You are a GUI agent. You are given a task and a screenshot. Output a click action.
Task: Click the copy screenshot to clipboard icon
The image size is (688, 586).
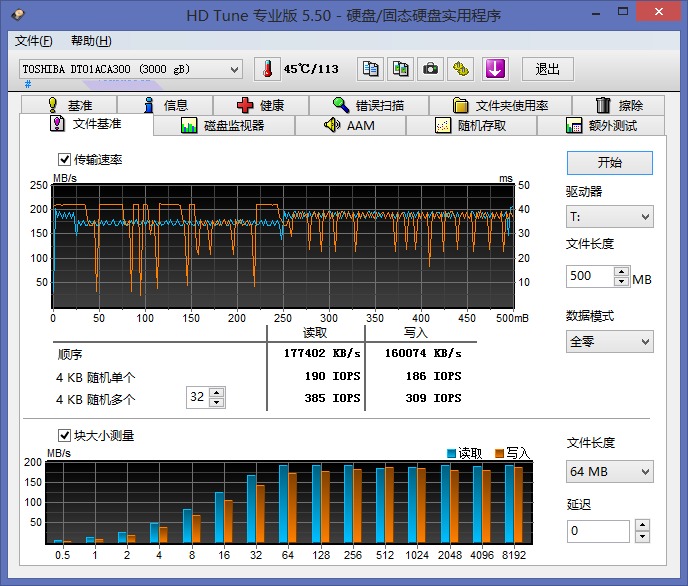400,69
